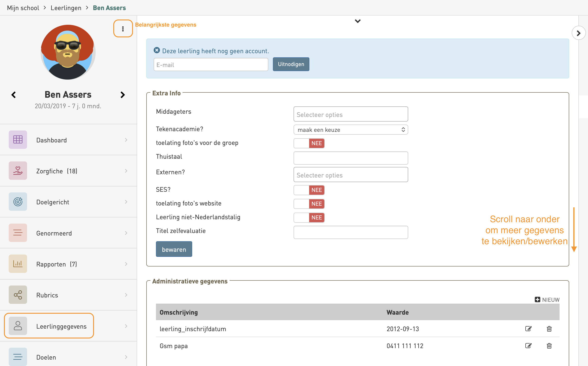Open the Rubrics share icon
Screen dimensions: 588x366
pos(18,295)
